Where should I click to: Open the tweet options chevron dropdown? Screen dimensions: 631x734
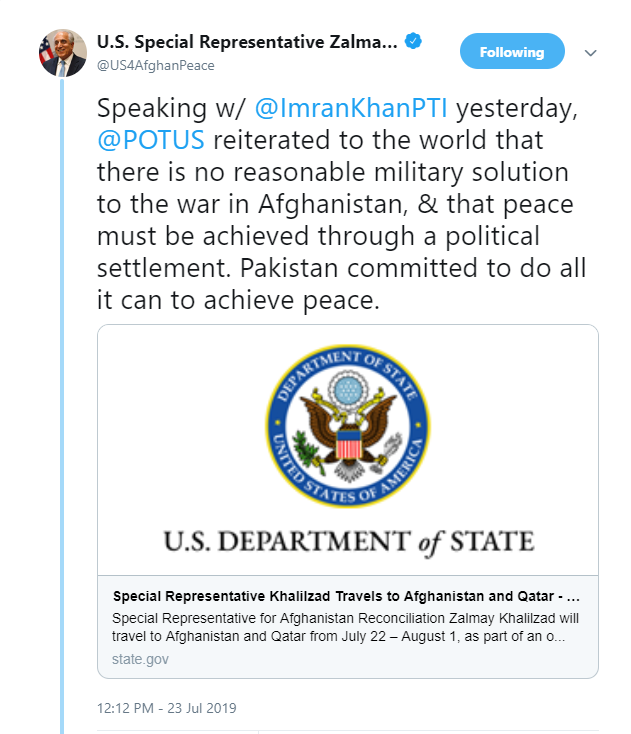pyautogui.click(x=590, y=53)
